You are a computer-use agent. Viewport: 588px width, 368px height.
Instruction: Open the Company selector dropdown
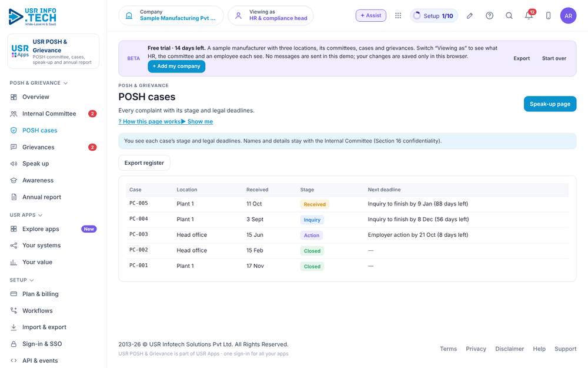171,15
